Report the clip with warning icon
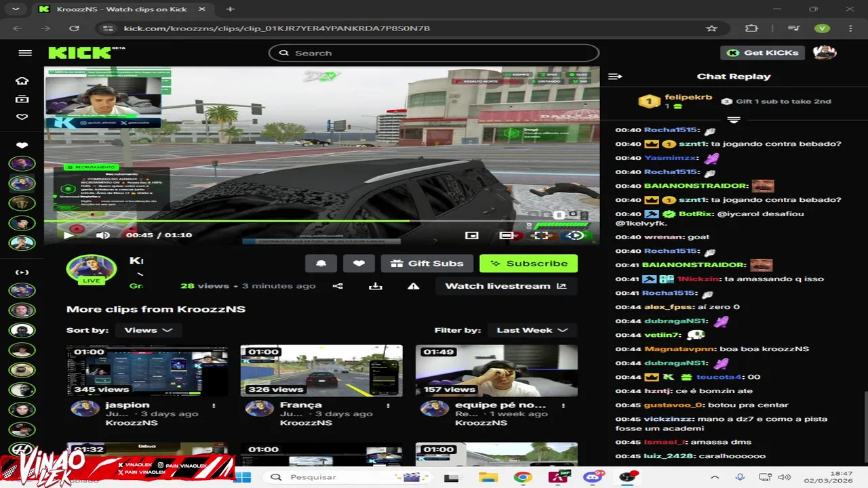Screen dimensions: 868x488 click(x=414, y=286)
